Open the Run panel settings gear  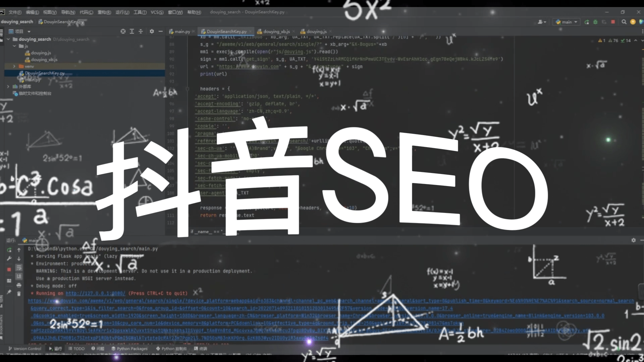(x=633, y=240)
